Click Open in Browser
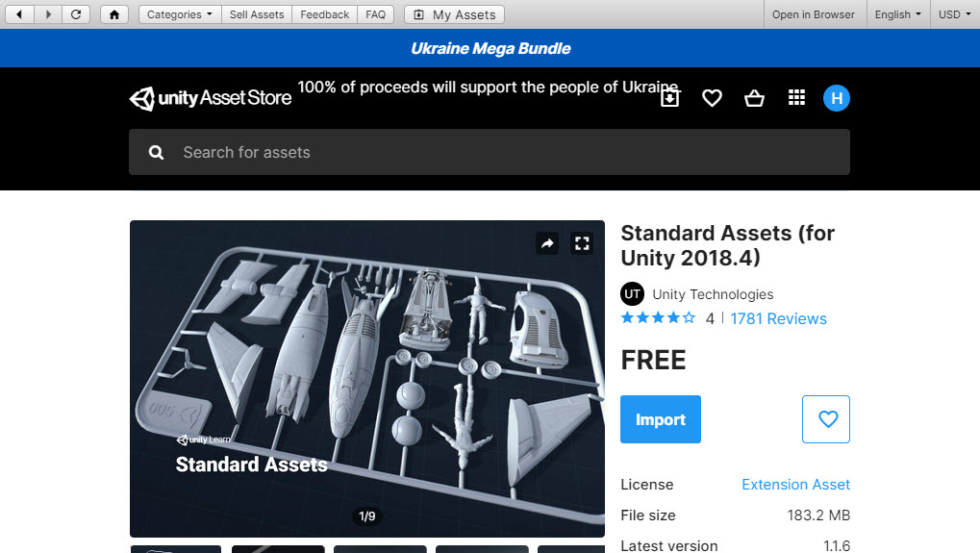Viewport: 980px width, 553px height. pyautogui.click(x=813, y=14)
